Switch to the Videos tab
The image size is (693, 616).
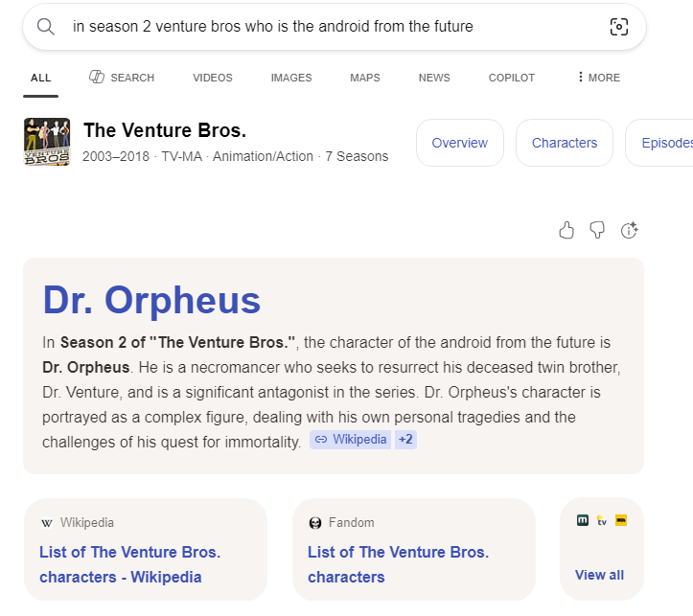coord(212,78)
